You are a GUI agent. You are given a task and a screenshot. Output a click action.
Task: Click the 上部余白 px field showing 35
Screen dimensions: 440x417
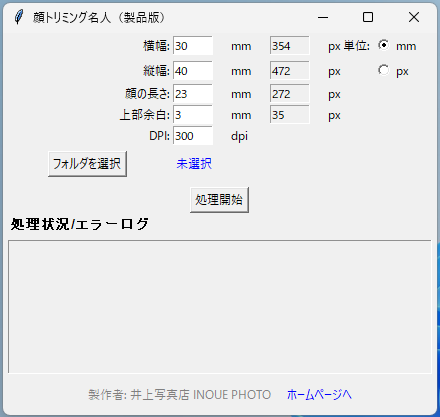tap(290, 115)
